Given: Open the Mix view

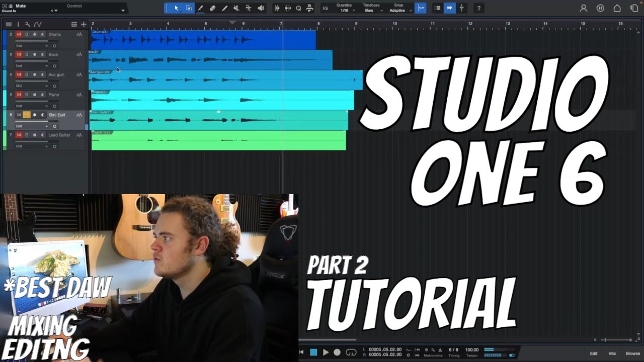Looking at the screenshot, I should pyautogui.click(x=612, y=353).
